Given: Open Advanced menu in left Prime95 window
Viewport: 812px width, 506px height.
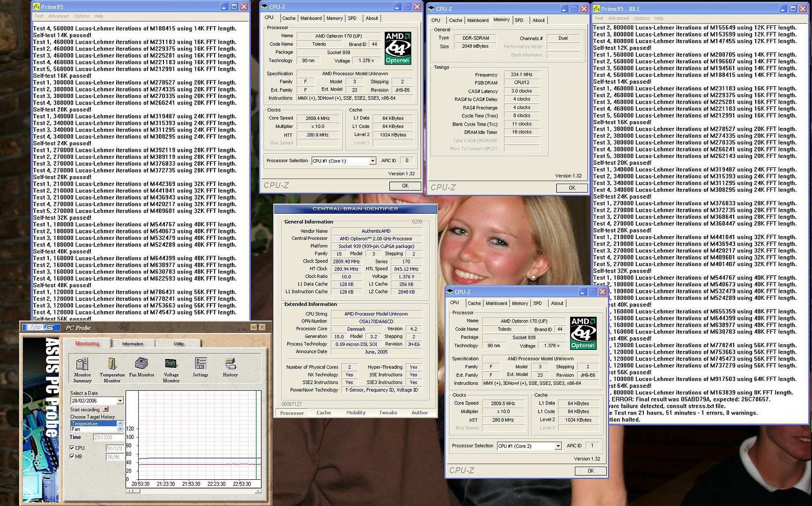Looking at the screenshot, I should pos(59,16).
